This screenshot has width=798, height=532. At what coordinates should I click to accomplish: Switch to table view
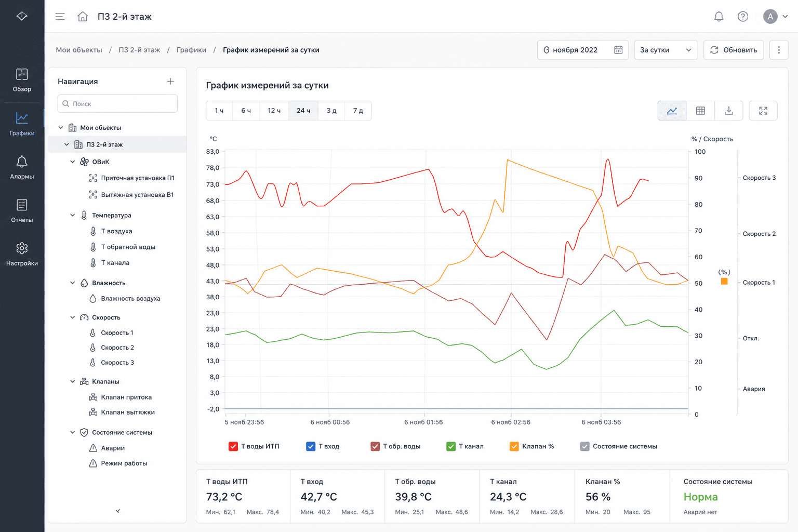[x=700, y=111]
